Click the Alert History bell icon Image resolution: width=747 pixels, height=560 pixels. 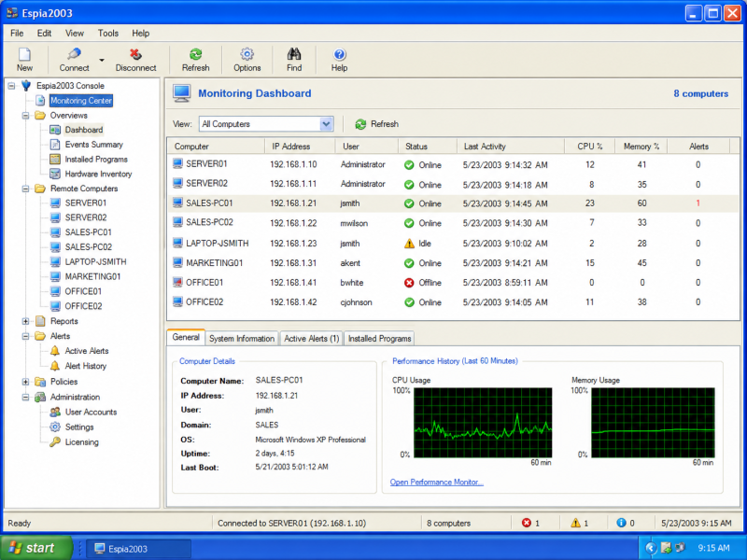55,366
